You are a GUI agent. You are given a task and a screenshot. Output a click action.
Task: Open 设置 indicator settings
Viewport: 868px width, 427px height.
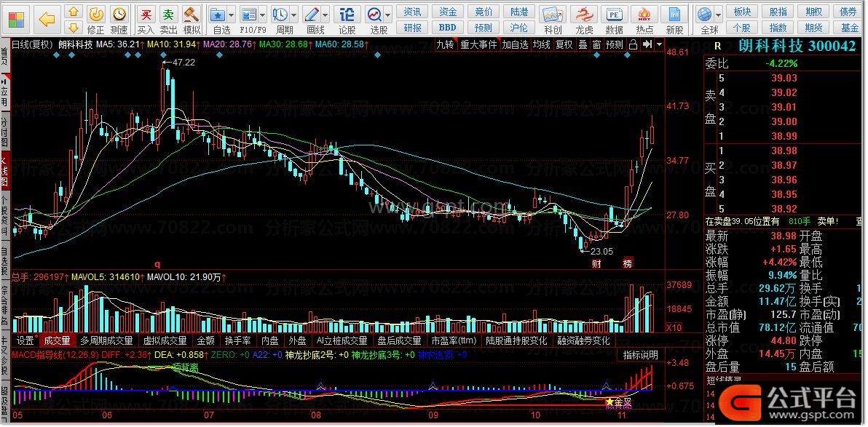pos(25,340)
